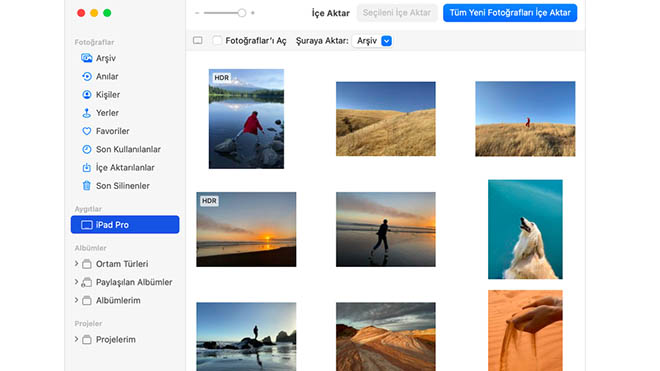Select the empty golden hills photo
Viewport: 660px width, 371px height.
click(x=386, y=119)
